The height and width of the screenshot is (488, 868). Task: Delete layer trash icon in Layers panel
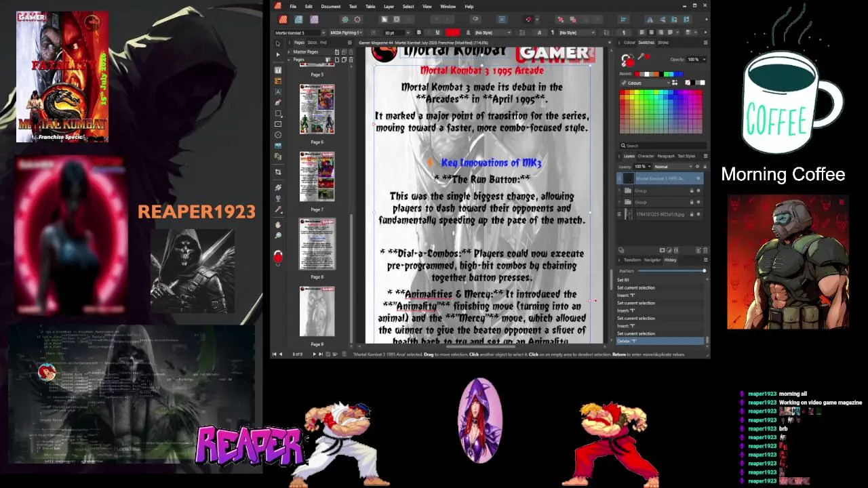(705, 251)
